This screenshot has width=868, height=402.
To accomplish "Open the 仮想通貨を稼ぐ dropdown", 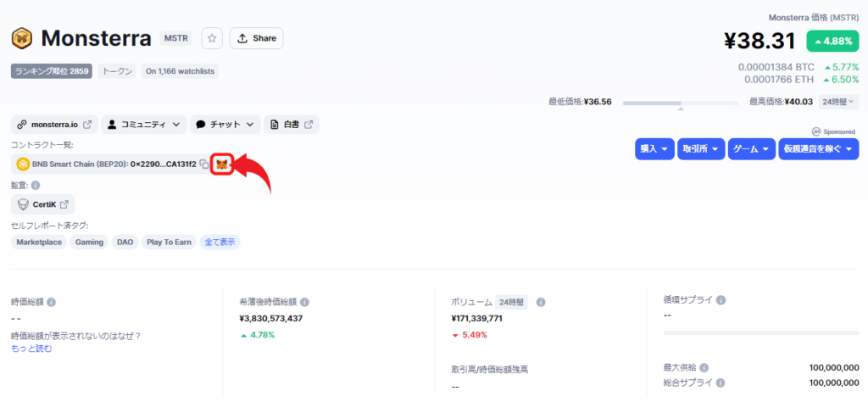I will [819, 149].
